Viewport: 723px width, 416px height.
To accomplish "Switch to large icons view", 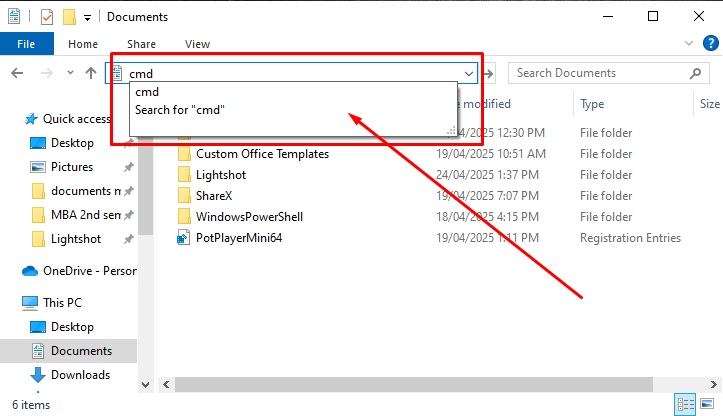I will 708,404.
